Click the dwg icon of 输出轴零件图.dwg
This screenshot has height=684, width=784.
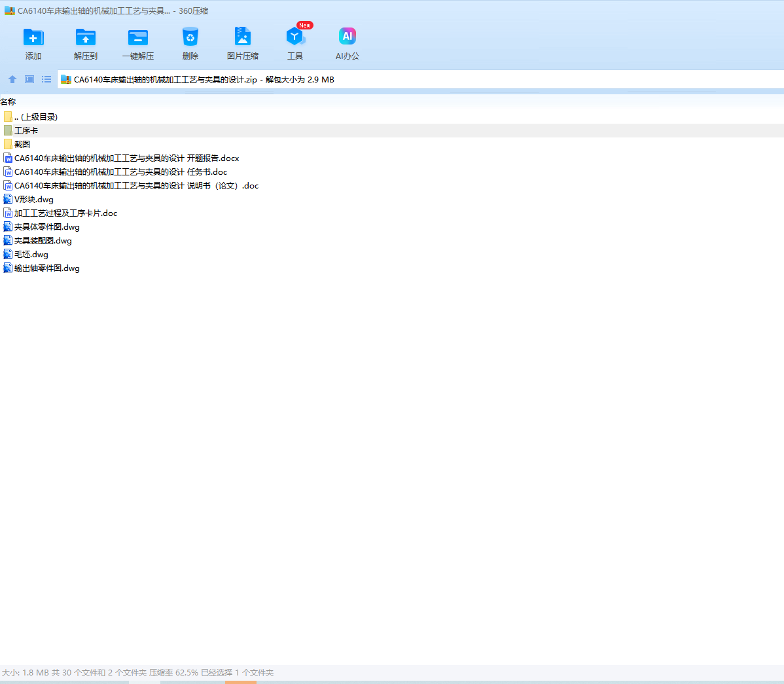[x=7, y=268]
